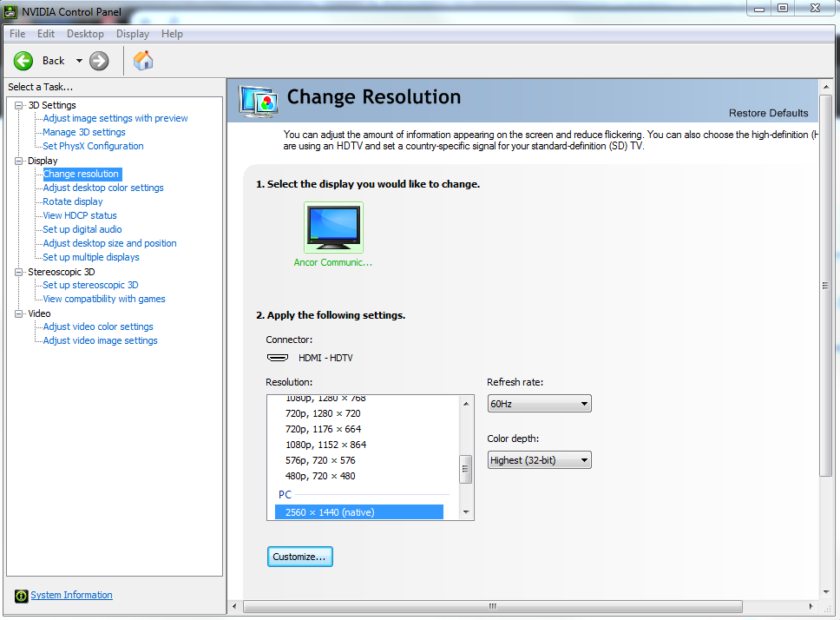The image size is (840, 620).
Task: Click the Change Resolution header monitor icon
Action: [x=259, y=102]
